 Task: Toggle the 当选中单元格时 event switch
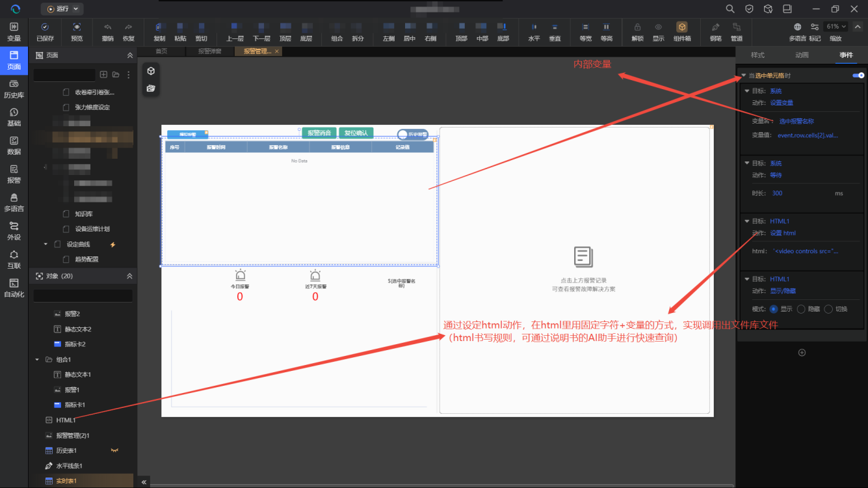point(858,75)
